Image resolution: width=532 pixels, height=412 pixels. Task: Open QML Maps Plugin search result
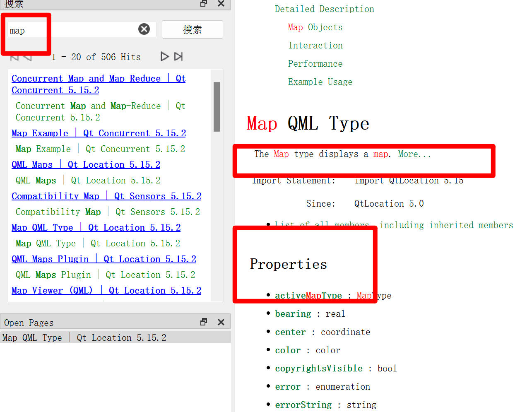point(104,259)
